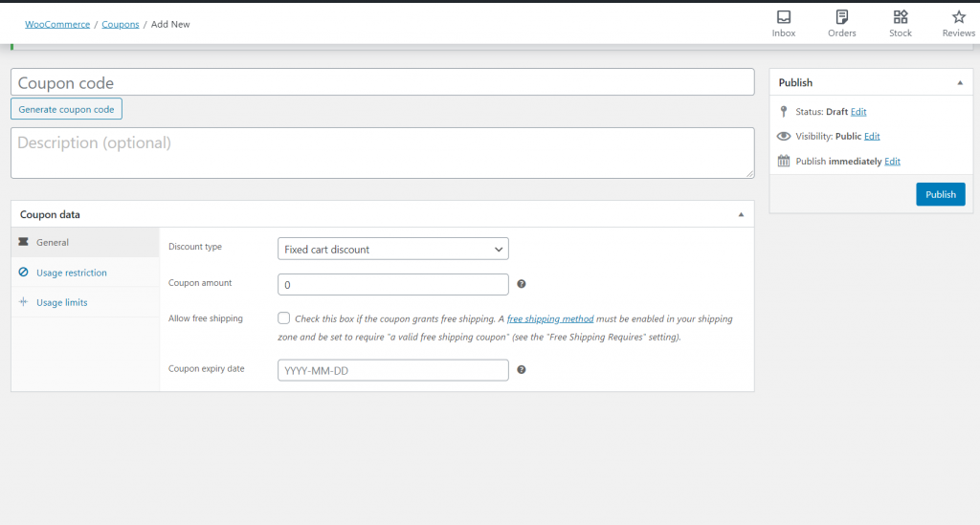Screen dimensions: 980x525
Task: Click the Publish button
Action: coord(941,194)
